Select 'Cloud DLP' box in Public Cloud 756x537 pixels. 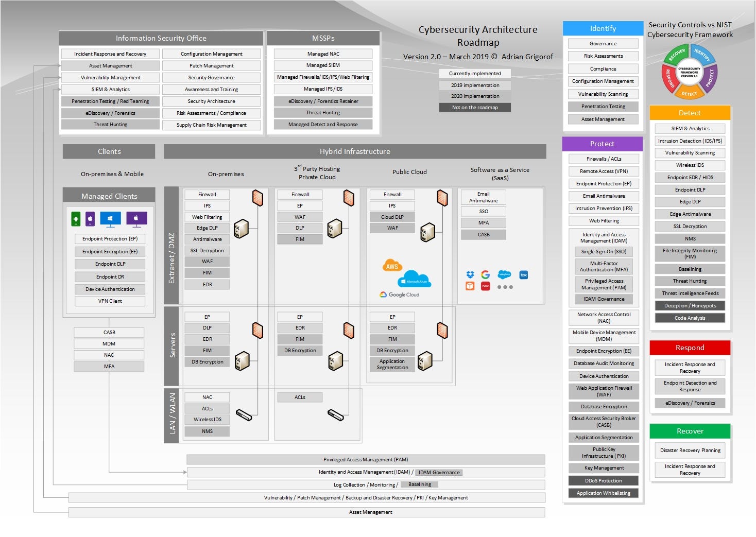coord(392,217)
